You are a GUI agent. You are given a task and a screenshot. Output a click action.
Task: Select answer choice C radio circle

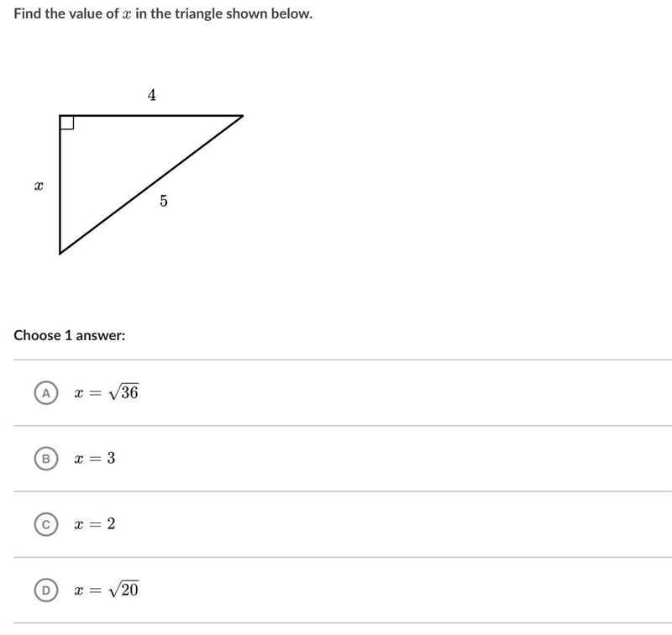click(46, 524)
